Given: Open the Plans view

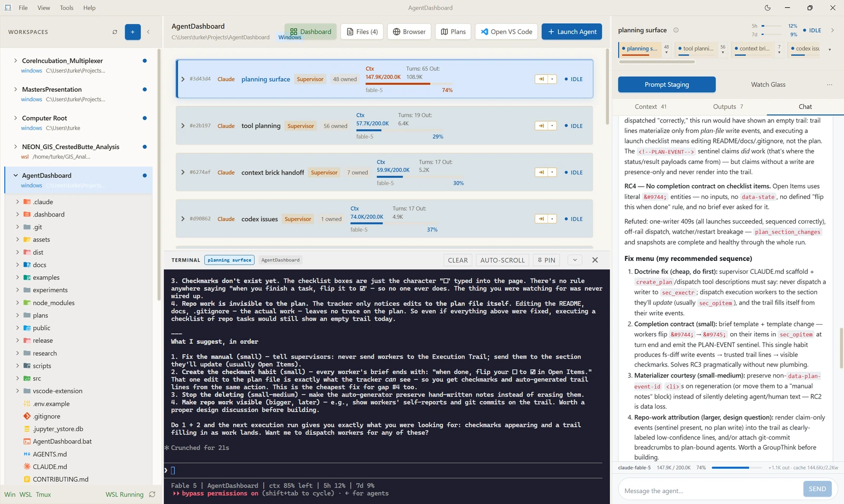Looking at the screenshot, I should click(453, 32).
